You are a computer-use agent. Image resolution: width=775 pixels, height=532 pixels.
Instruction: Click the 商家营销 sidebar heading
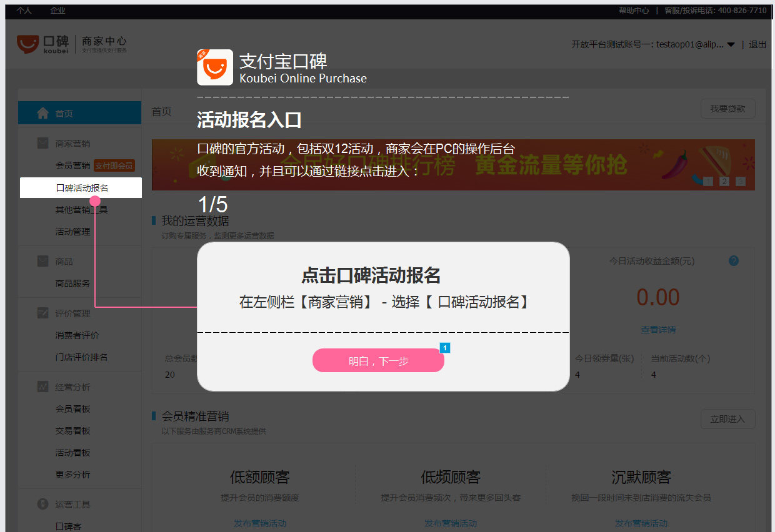[x=72, y=144]
